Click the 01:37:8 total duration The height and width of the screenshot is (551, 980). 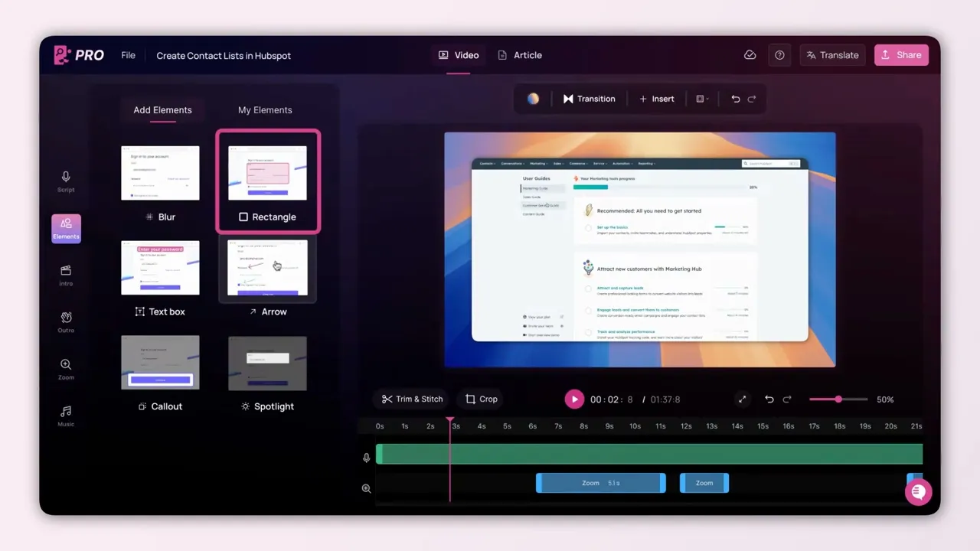(x=665, y=399)
